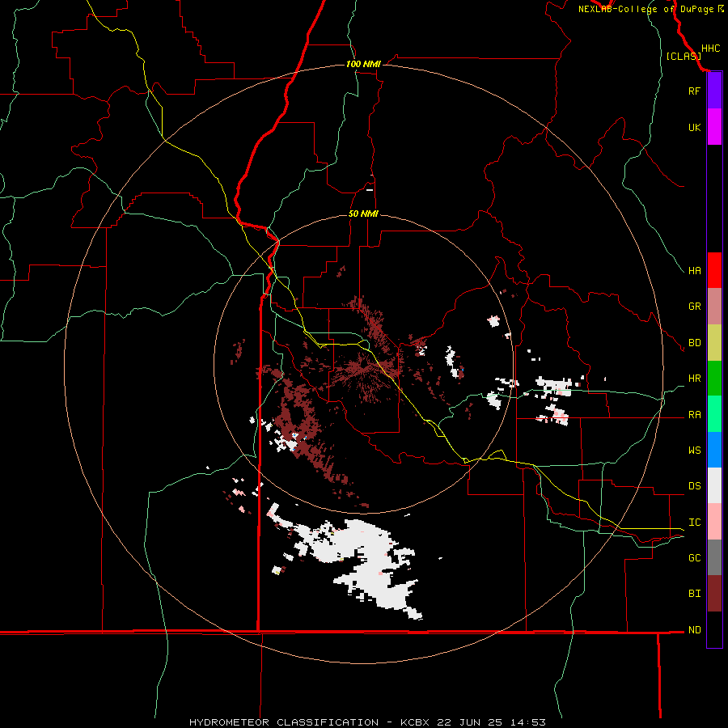This screenshot has width=728, height=728.
Task: Click the 100 NMI range ring label
Action: click(363, 64)
